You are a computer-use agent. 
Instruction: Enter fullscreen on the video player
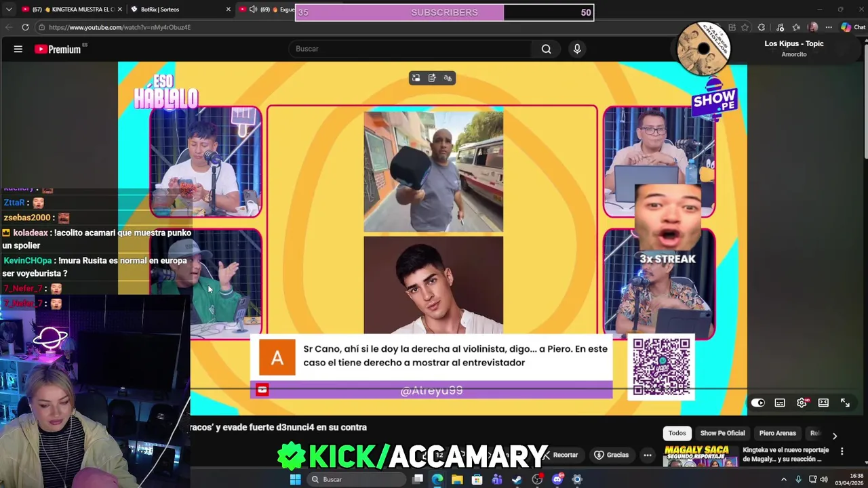coord(845,403)
